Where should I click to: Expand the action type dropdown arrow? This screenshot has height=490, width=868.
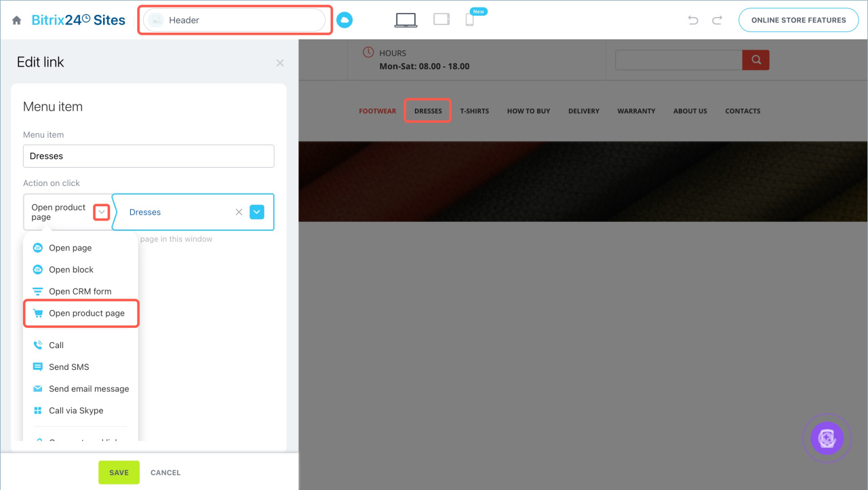(101, 212)
